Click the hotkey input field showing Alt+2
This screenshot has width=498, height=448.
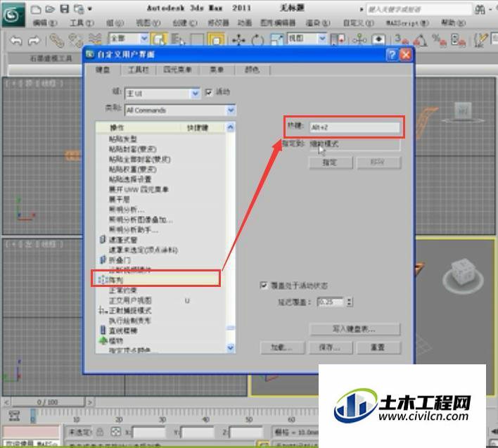(355, 127)
